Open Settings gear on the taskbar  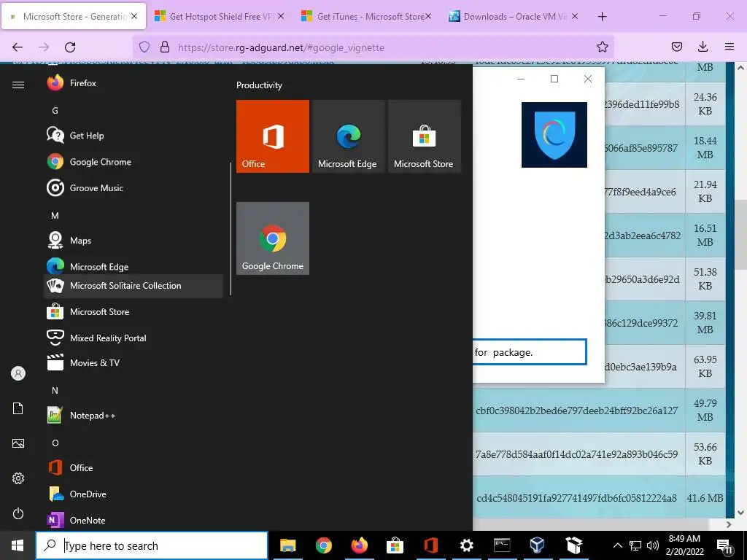coord(466,545)
